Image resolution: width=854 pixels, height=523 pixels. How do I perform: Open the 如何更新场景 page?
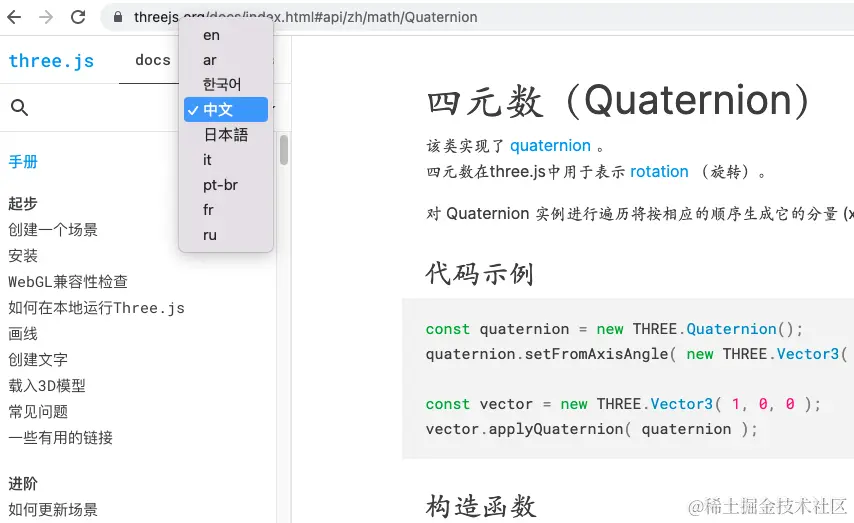53,509
